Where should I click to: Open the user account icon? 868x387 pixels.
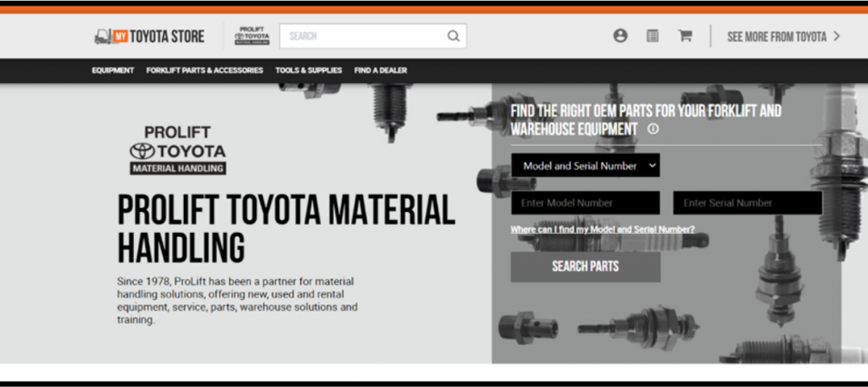(620, 36)
